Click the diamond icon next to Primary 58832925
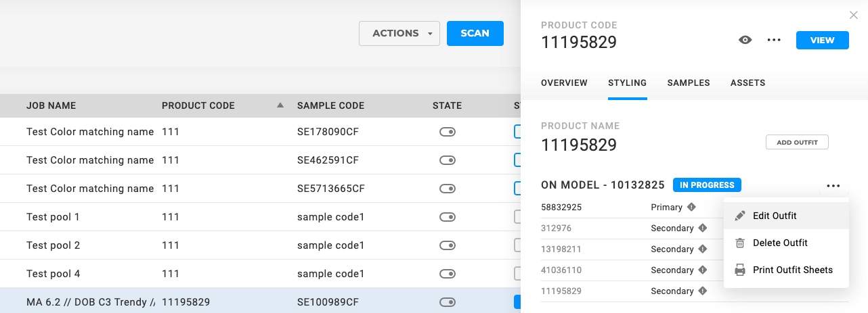Screen dimensions: 868x313 coord(691,208)
